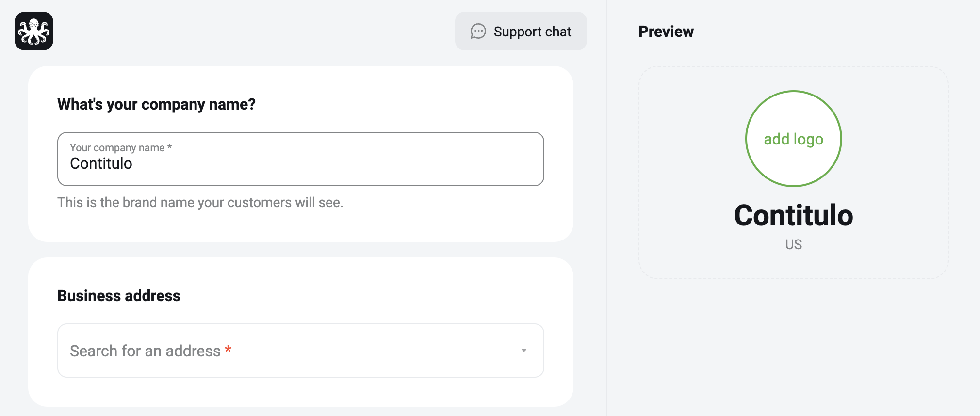
Task: Click the "Support chat" label text
Action: [532, 32]
